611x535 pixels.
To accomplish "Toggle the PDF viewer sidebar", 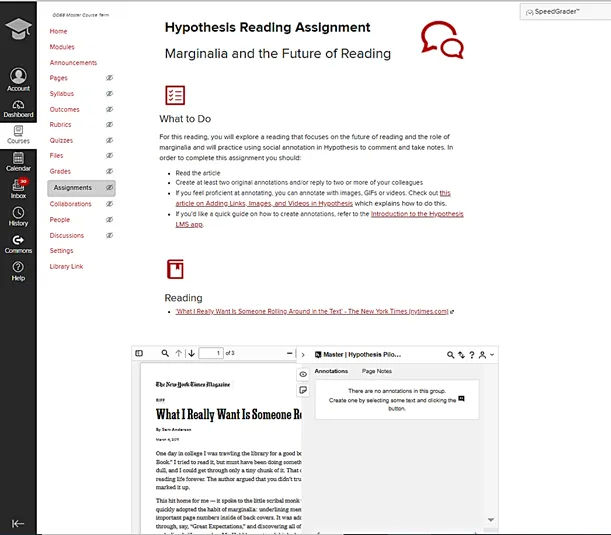I will (139, 353).
